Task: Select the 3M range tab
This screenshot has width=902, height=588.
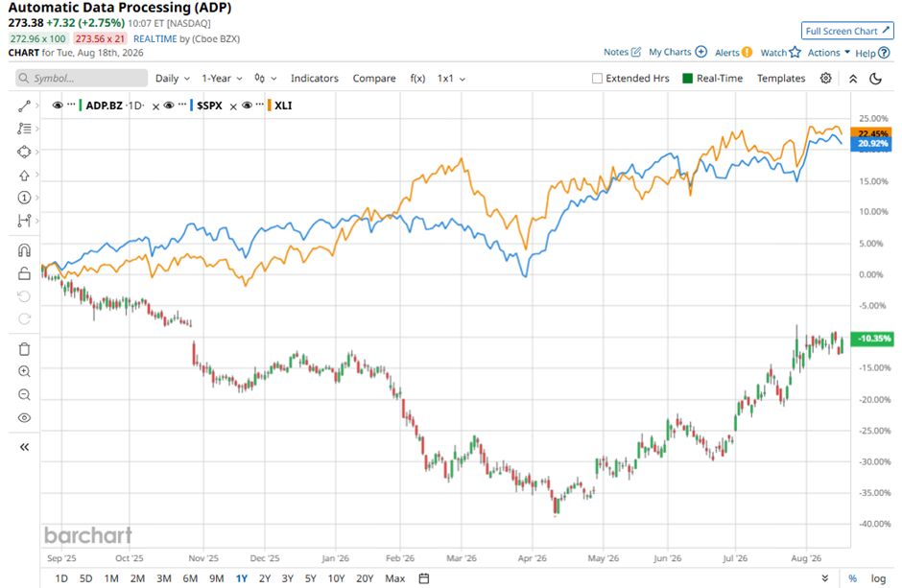Action: click(x=164, y=578)
